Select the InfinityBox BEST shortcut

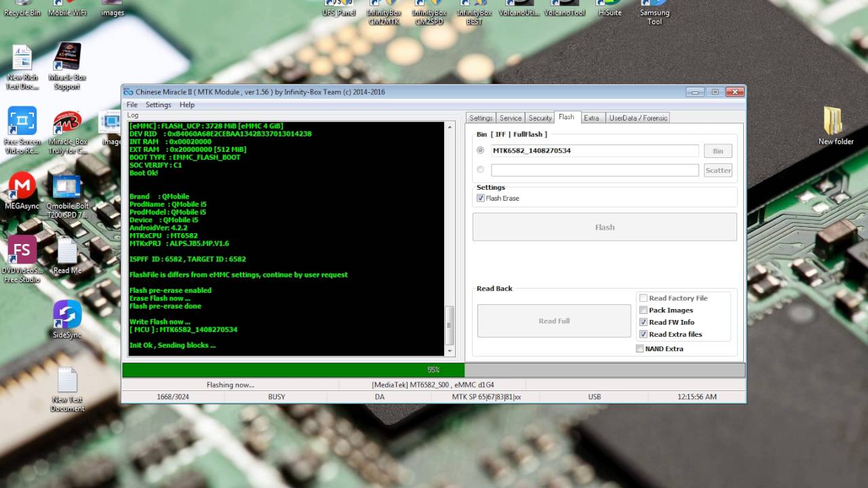[x=475, y=12]
